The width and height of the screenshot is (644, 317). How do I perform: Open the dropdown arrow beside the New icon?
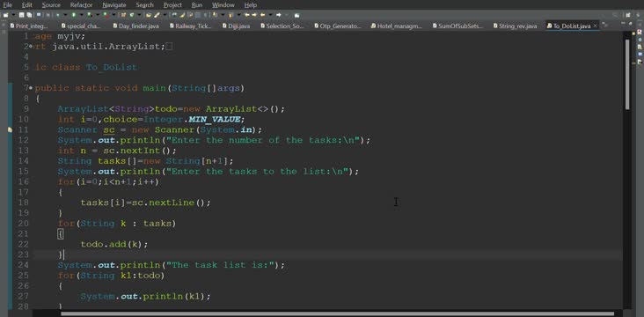coord(13,15)
